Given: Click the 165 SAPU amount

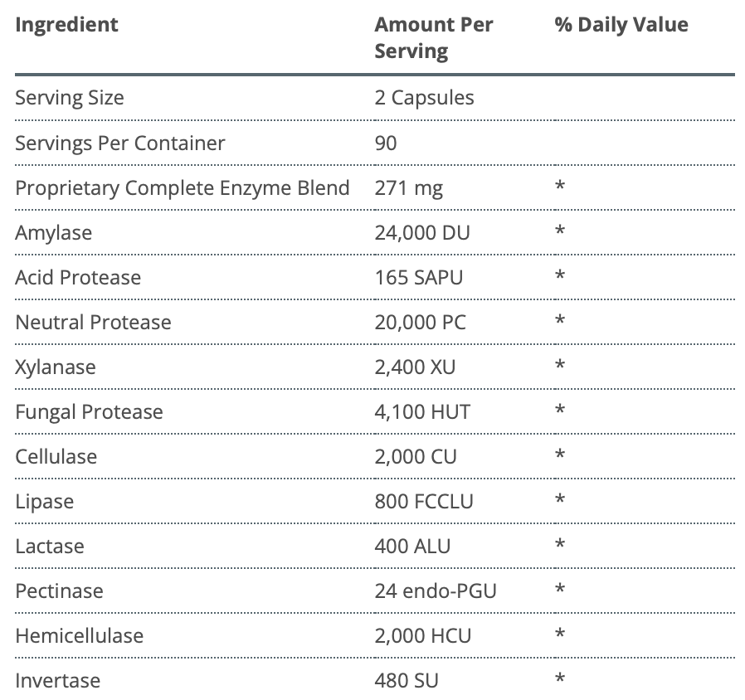Looking at the screenshot, I should click(x=418, y=277).
